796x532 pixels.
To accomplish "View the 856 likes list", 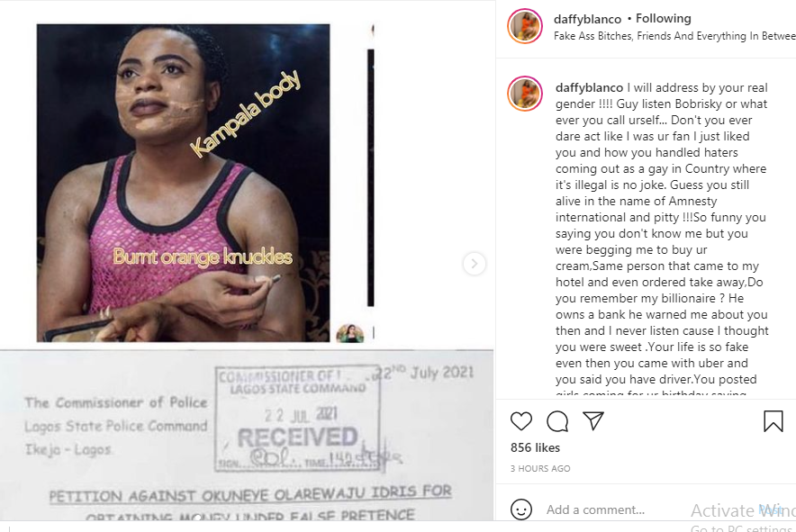I will coord(535,447).
